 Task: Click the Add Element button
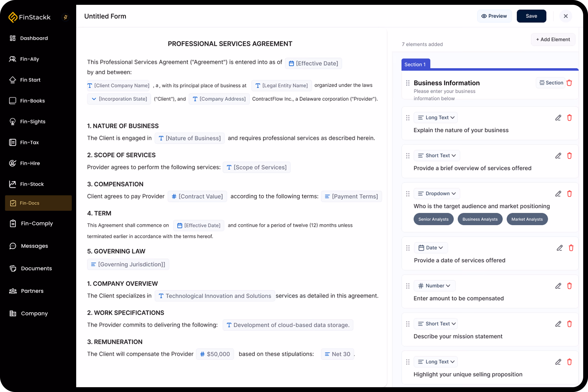pyautogui.click(x=553, y=39)
